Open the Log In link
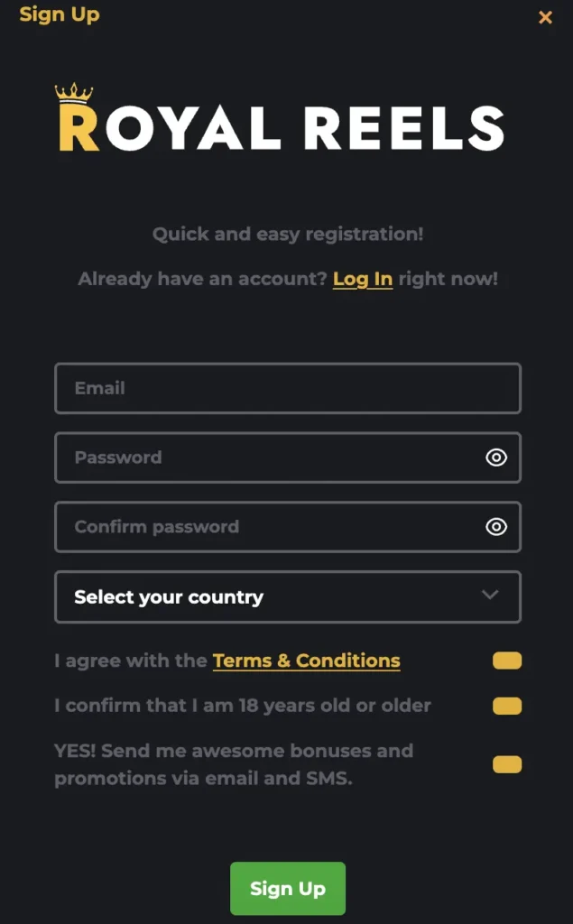The image size is (573, 924). (x=363, y=279)
